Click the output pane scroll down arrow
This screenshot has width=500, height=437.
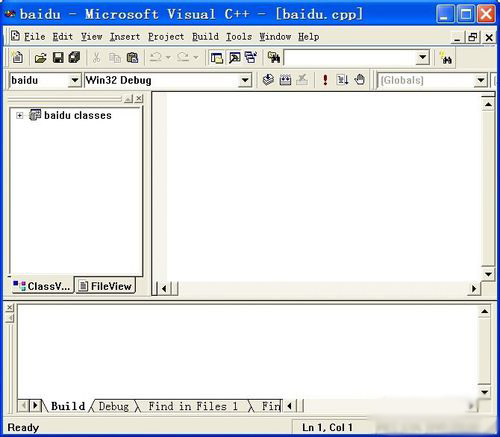coord(484,392)
